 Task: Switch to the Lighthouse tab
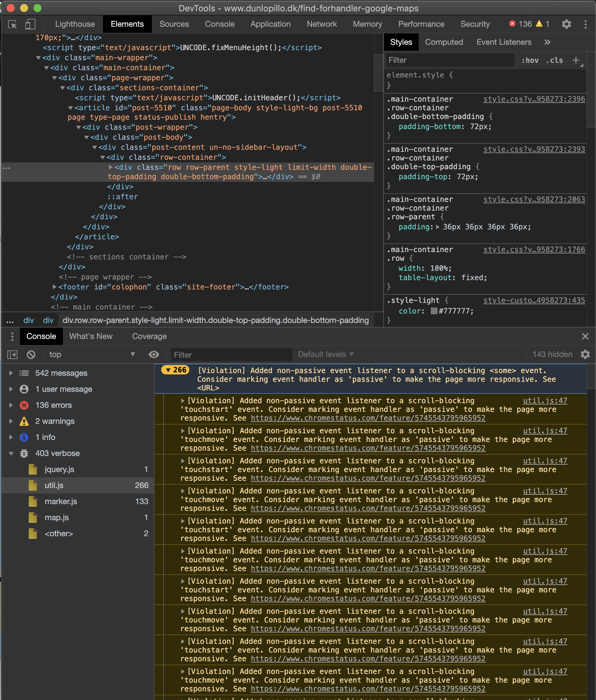75,24
